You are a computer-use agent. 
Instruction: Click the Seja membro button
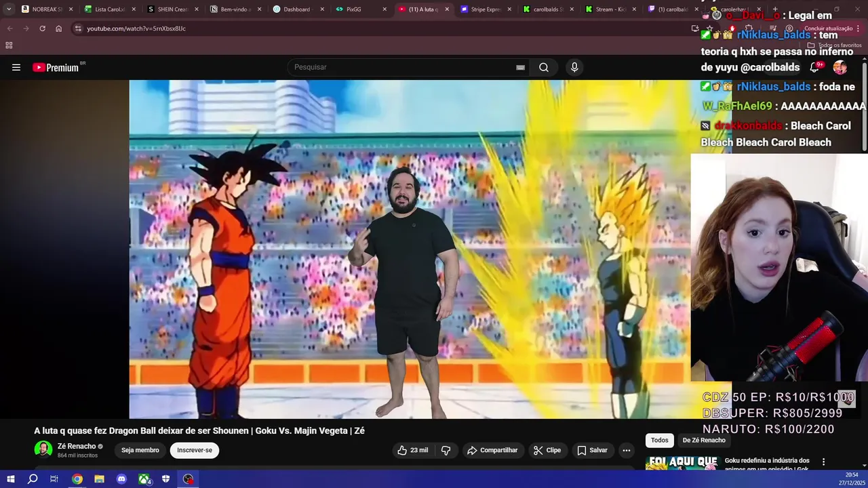tap(140, 450)
